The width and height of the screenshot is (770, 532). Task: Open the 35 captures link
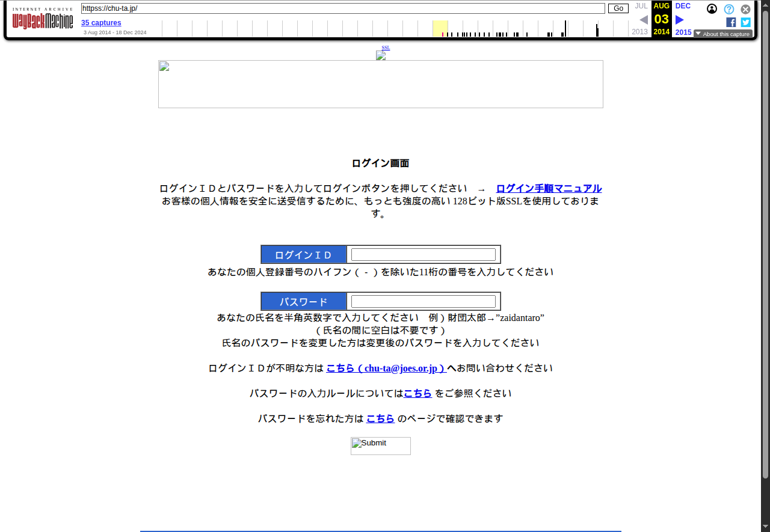click(x=101, y=23)
